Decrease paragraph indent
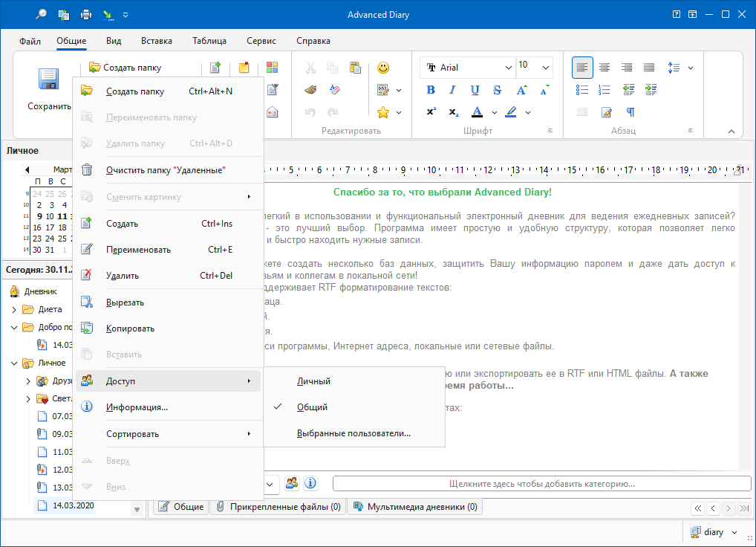Screen dimensions: 756x547 coord(628,90)
